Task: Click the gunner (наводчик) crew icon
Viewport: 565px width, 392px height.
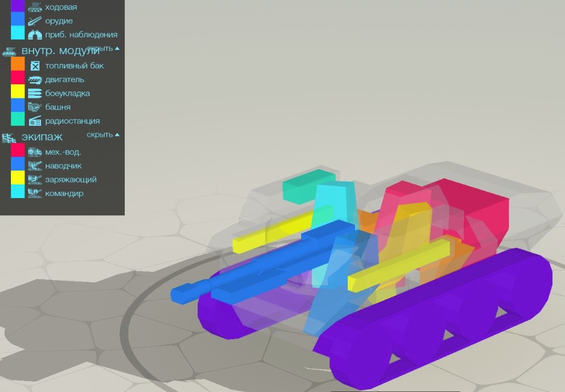Action: [x=35, y=166]
